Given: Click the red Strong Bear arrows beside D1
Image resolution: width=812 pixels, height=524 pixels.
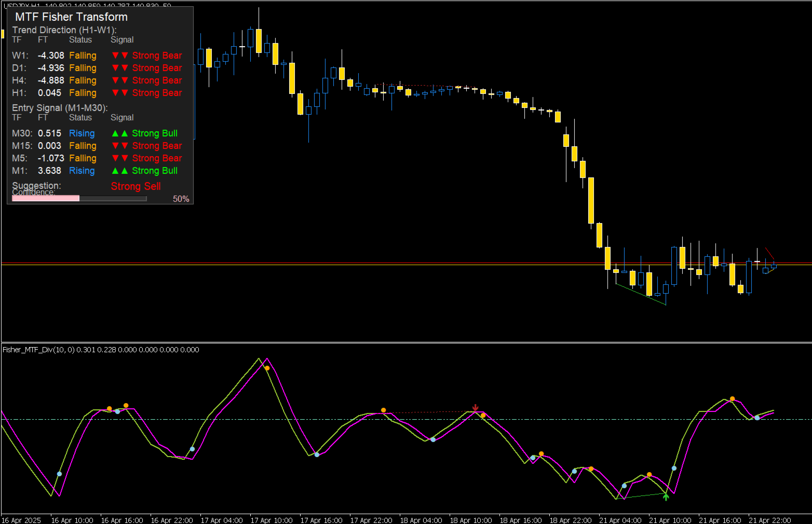Looking at the screenshot, I should [119, 67].
